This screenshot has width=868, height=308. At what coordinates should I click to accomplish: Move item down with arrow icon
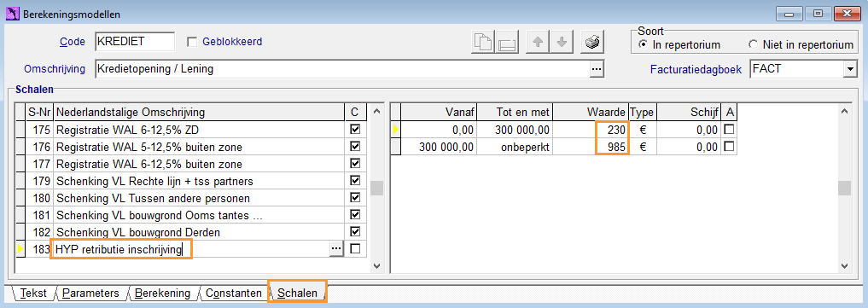click(562, 43)
